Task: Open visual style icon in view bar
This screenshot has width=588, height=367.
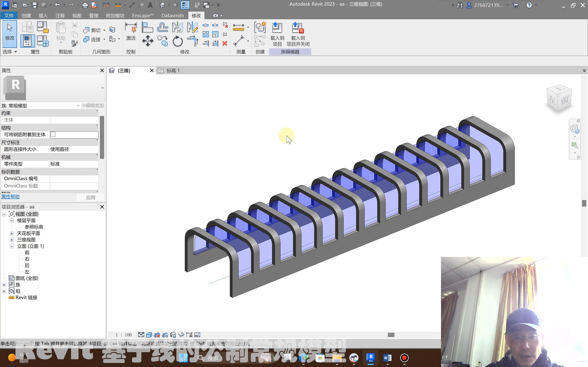Action: (149, 335)
